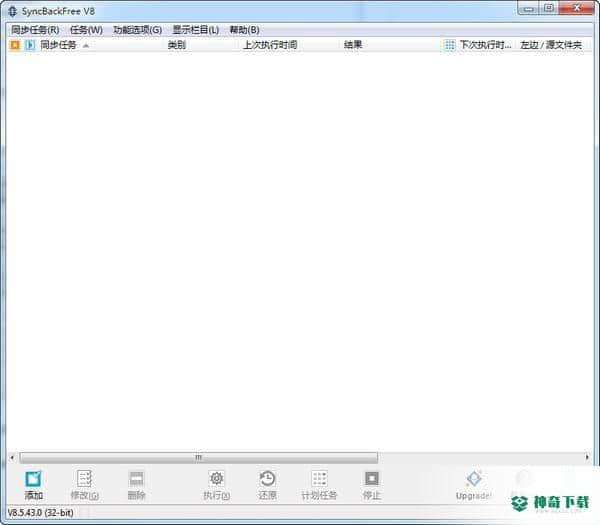This screenshot has width=600, height=525.
Task: Open the 显示栏目(L) menu
Action: point(196,30)
